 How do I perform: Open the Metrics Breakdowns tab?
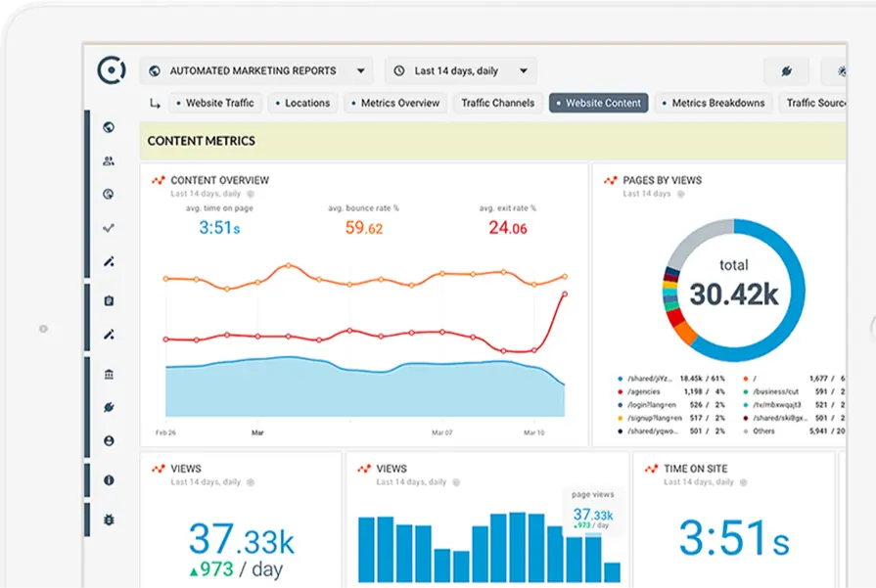[x=714, y=104]
